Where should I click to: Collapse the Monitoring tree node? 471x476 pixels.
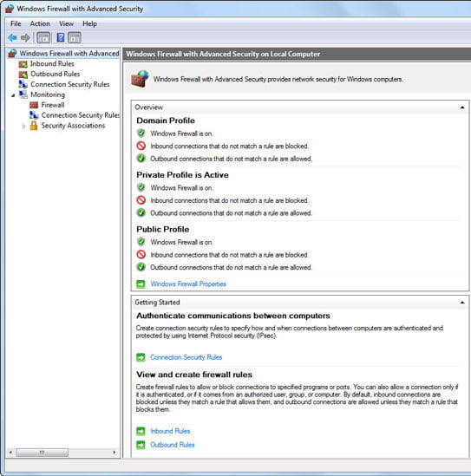click(13, 95)
